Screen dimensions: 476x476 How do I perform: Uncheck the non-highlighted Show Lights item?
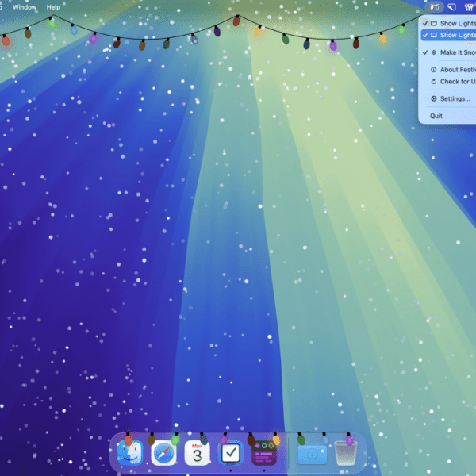tap(449, 23)
